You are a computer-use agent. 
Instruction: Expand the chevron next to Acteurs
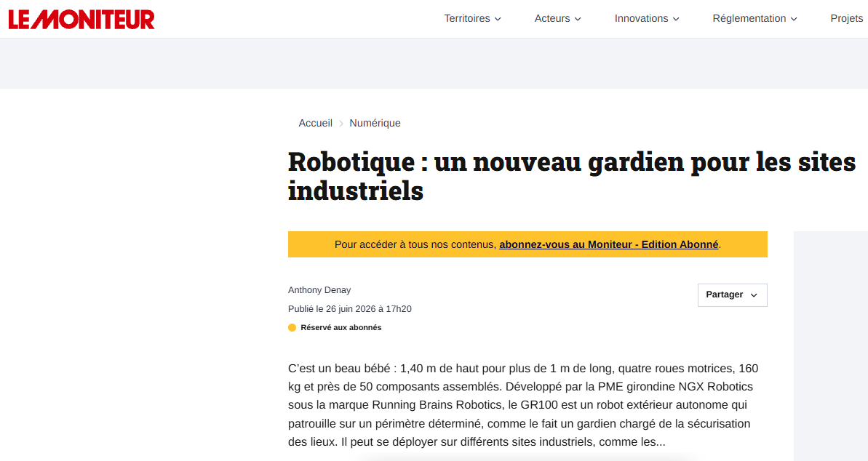(578, 19)
